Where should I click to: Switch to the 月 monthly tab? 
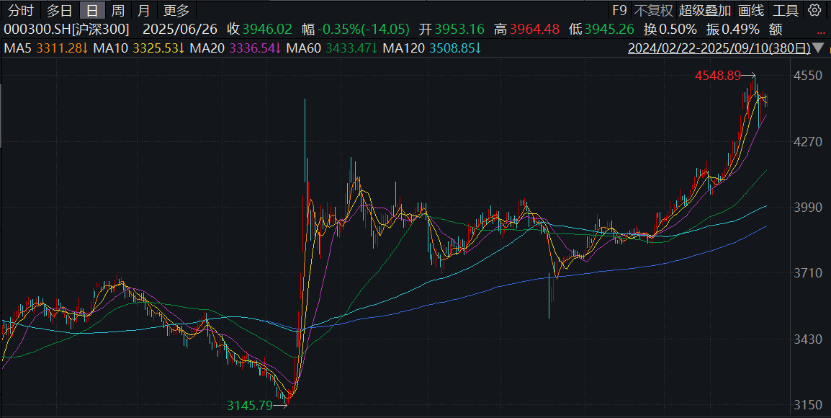pos(144,11)
